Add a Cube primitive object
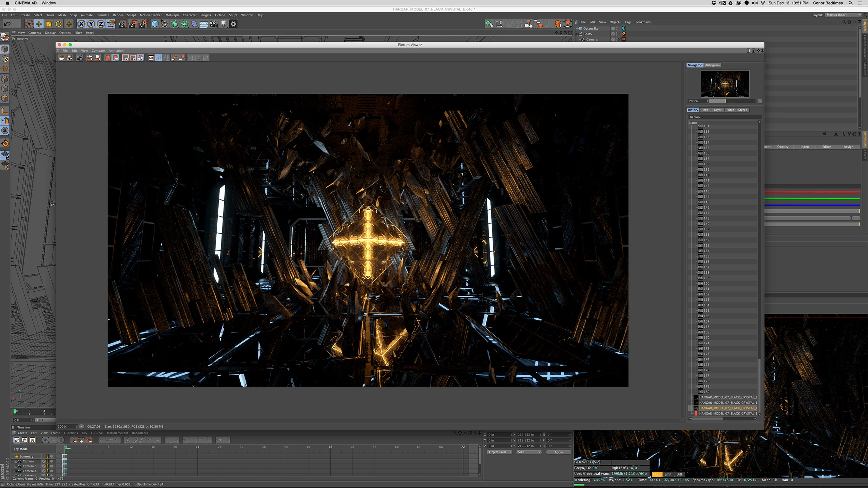This screenshot has width=868, height=488. tap(155, 24)
